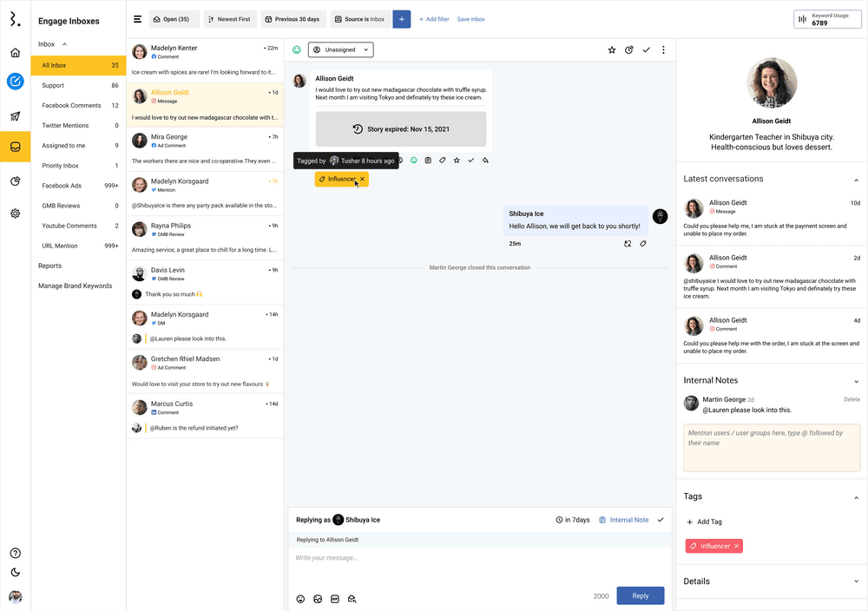Remove the red Influencer tag in Tags
The height and width of the screenshot is (611, 868).
click(x=736, y=546)
